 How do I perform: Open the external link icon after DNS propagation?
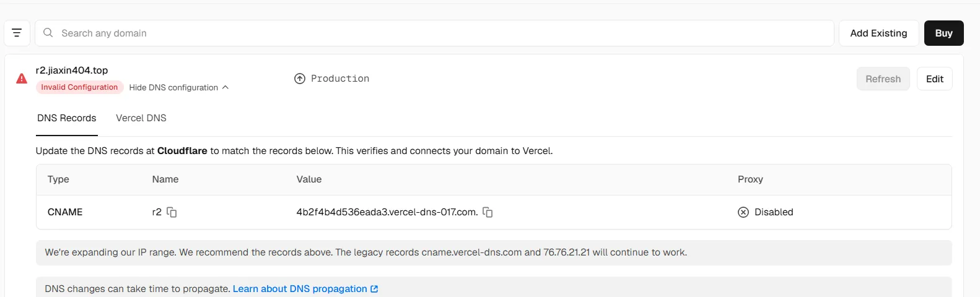(374, 289)
